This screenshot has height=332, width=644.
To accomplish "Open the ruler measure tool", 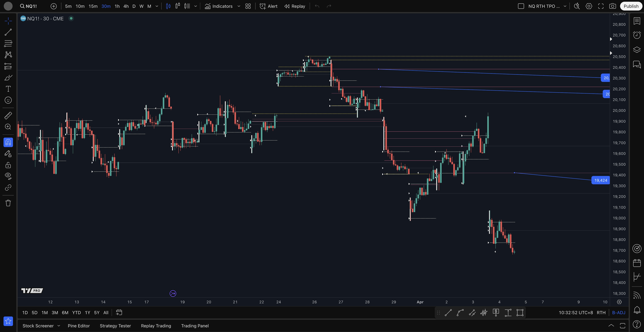I will click(x=8, y=115).
